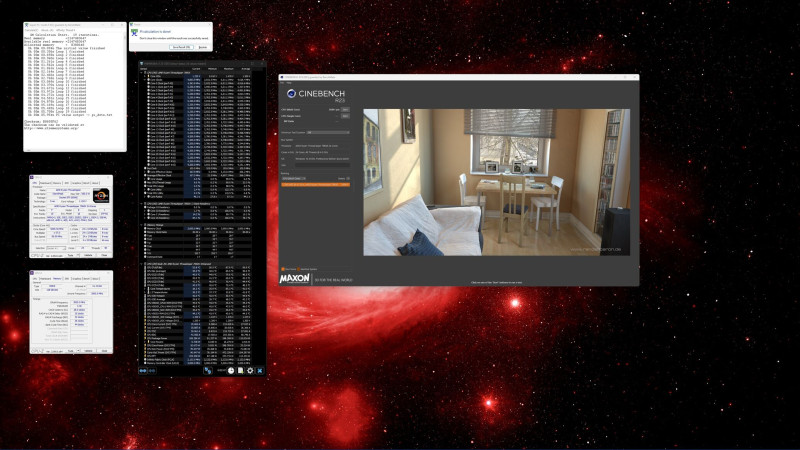
Task: Click the Cinebench R23 logo
Action: pyautogui.click(x=316, y=95)
